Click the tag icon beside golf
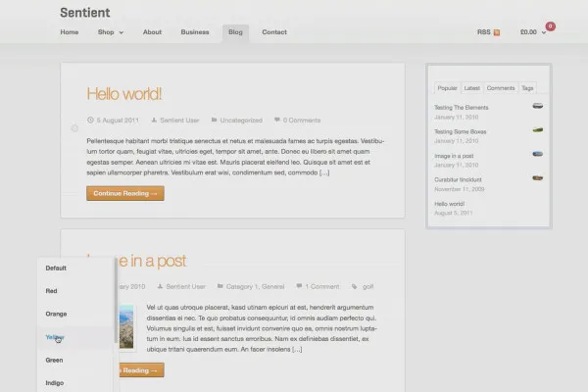Screen dimensions: 588x392 [355, 286]
